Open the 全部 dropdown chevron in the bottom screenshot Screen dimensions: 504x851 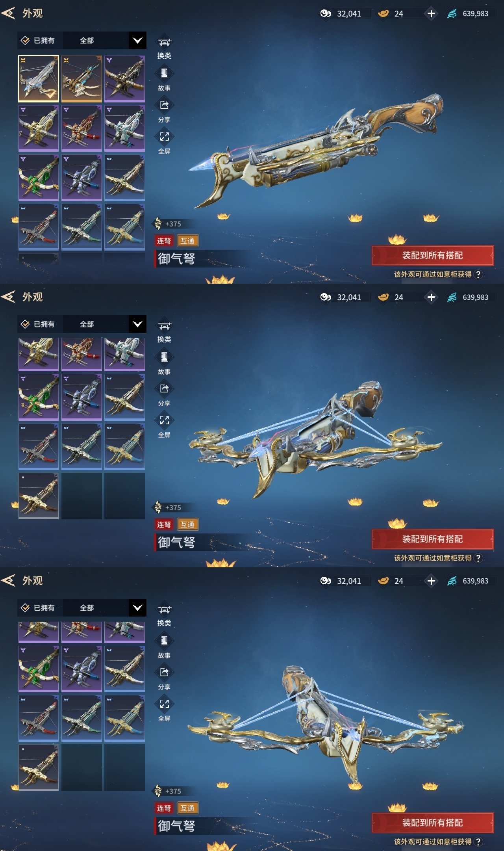137,608
